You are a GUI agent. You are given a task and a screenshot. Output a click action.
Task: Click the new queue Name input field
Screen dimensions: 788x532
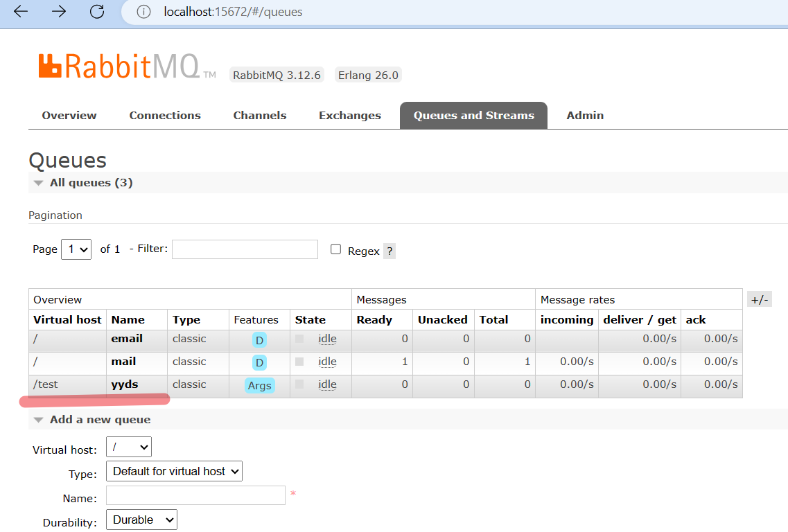point(195,495)
